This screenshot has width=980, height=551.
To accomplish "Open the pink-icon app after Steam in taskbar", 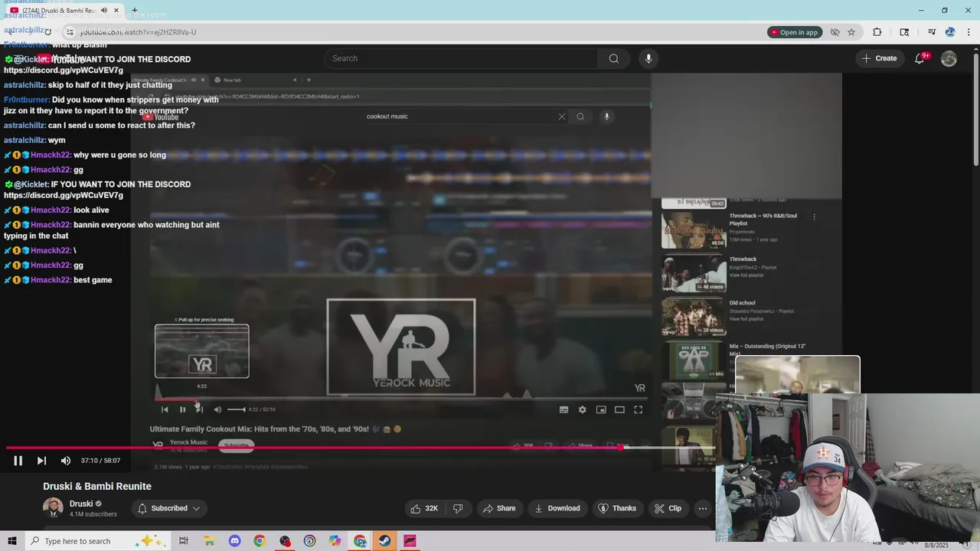I will click(410, 541).
